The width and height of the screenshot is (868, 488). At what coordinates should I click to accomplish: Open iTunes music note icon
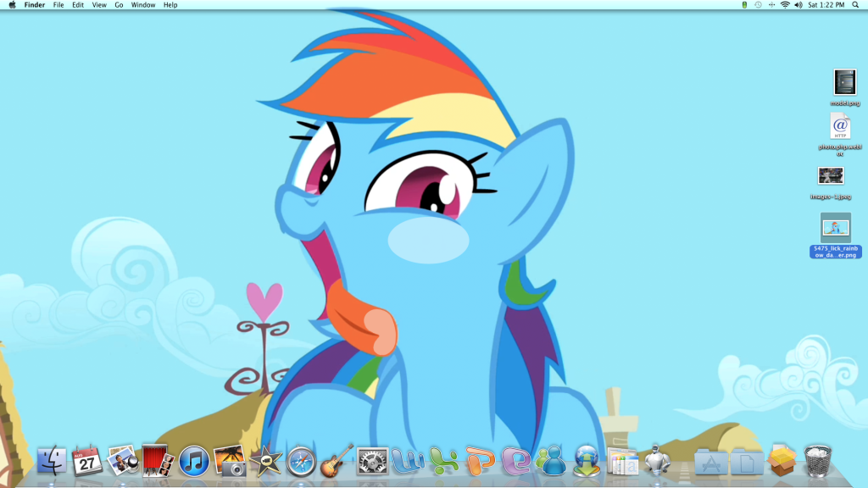pos(194,462)
